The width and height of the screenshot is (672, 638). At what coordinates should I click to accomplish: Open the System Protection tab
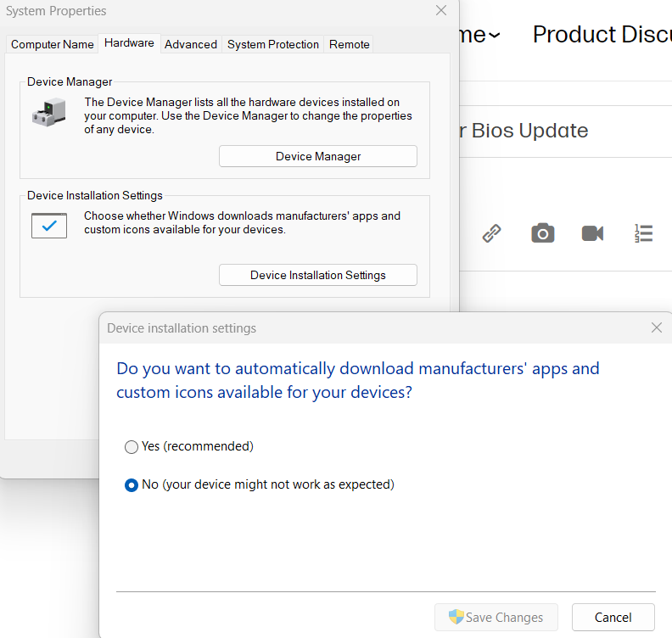273,44
